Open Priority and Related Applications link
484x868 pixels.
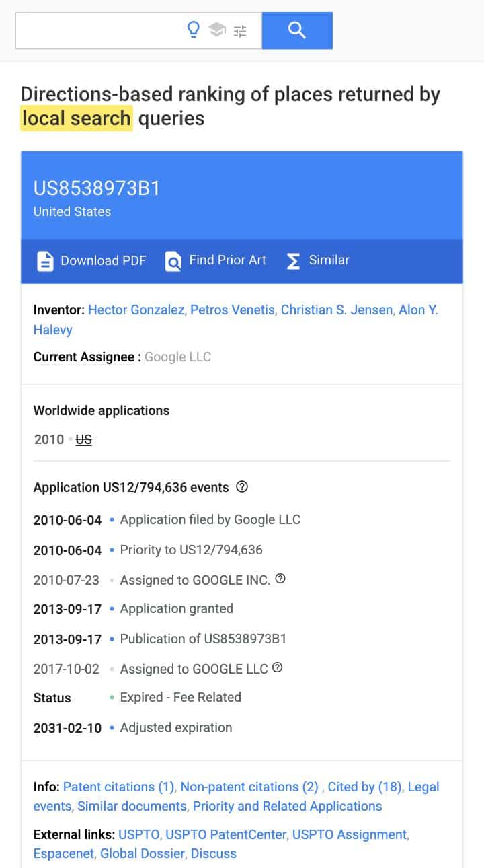(x=287, y=806)
